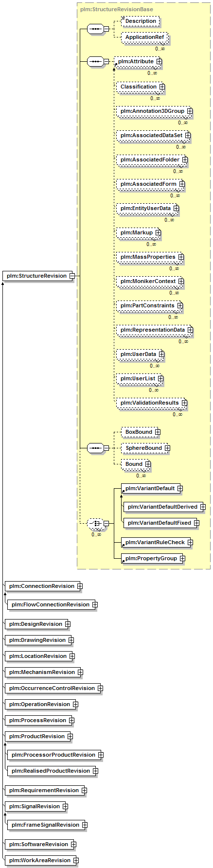
Task: Click the sequence compositor icon beside Description
Action: pyautogui.click(x=95, y=29)
